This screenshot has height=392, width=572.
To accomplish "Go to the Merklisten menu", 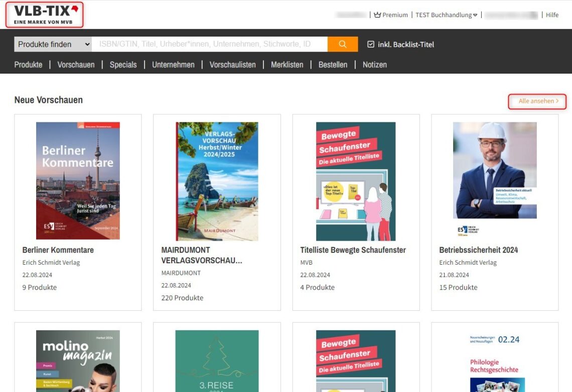I will point(287,65).
